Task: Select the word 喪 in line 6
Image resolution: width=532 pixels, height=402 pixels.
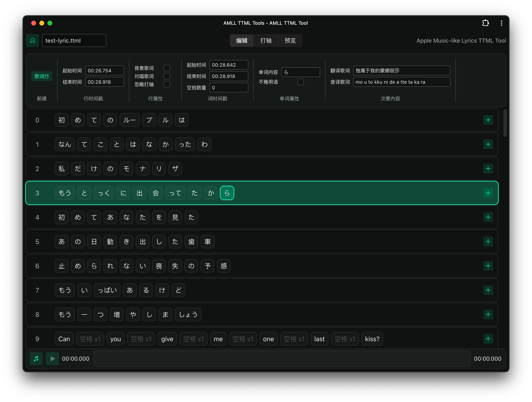Action: click(x=159, y=266)
